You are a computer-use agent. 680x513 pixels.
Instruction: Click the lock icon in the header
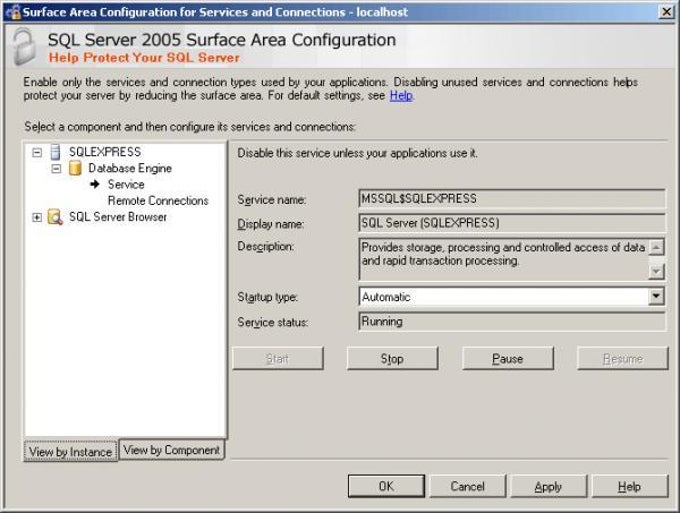pos(22,45)
